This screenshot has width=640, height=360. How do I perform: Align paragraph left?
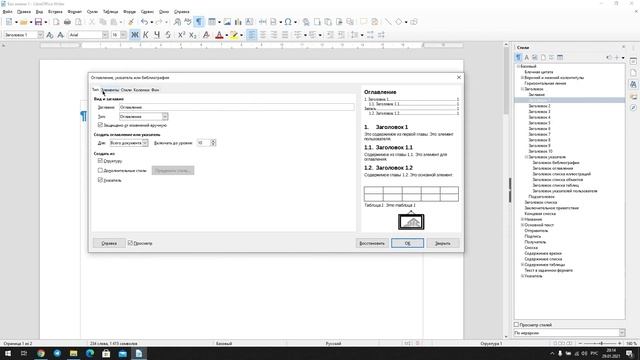(x=252, y=35)
